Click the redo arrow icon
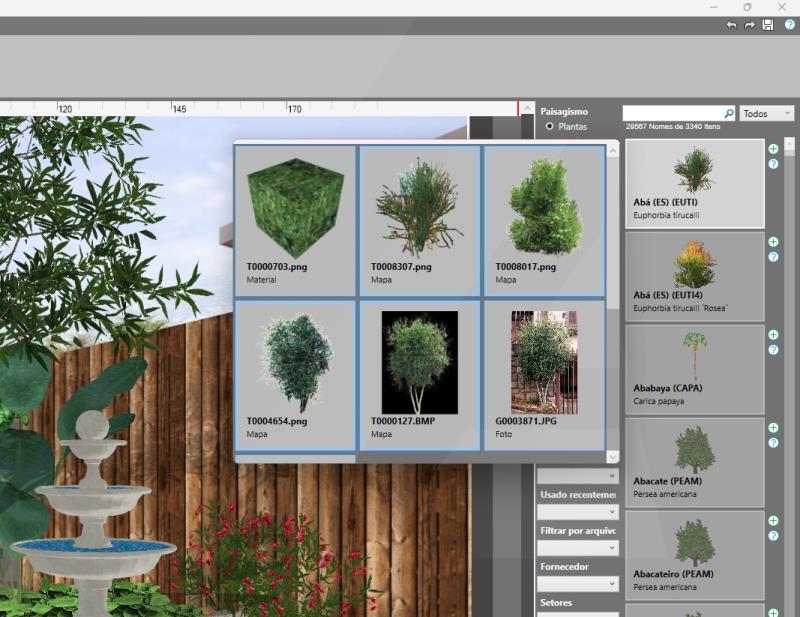The image size is (800, 617). tap(749, 25)
